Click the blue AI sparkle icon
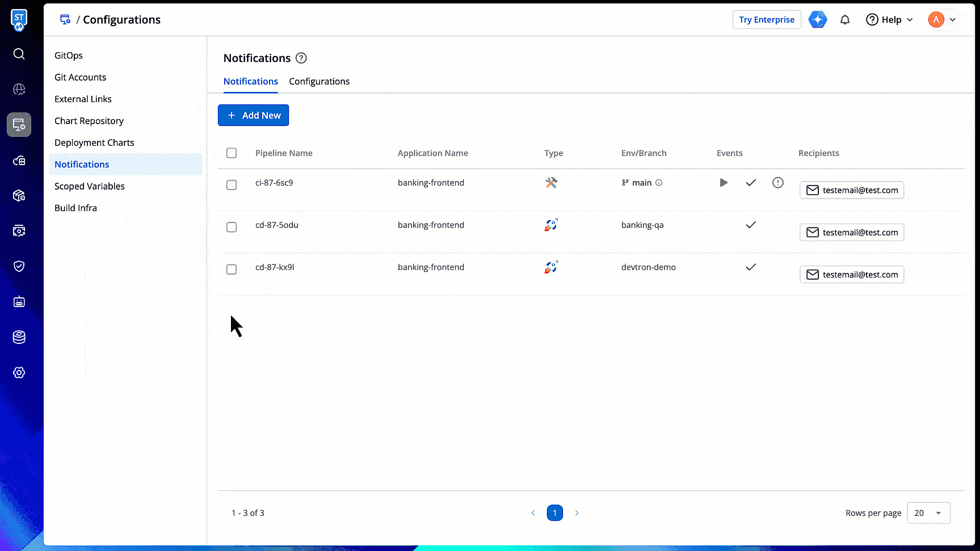 click(817, 20)
